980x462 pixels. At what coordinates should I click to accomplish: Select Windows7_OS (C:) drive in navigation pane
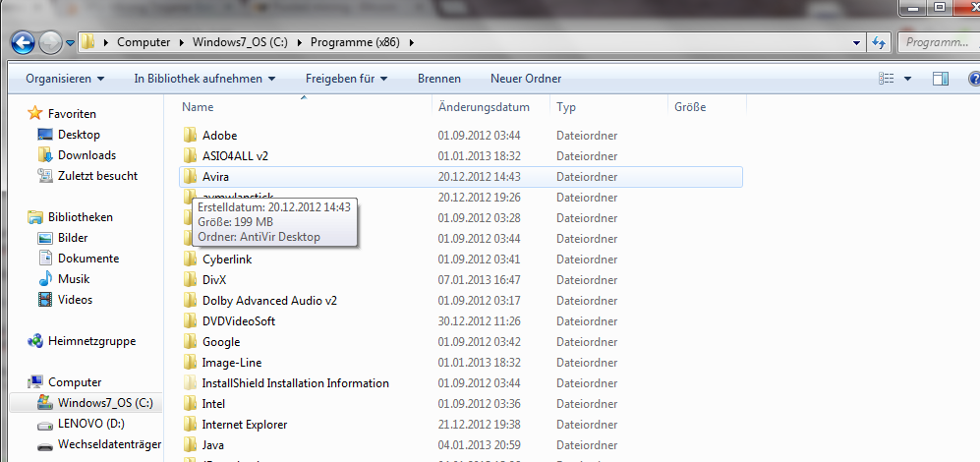click(x=105, y=403)
